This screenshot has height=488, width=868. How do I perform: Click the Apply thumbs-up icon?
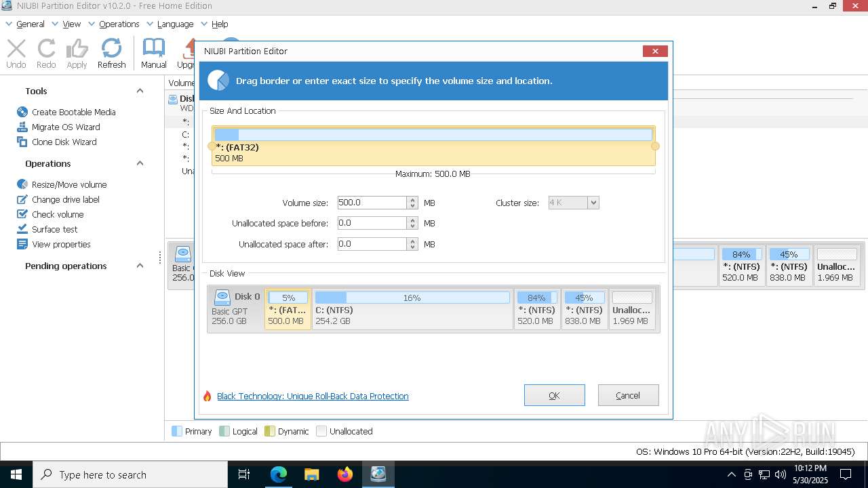[x=77, y=54]
